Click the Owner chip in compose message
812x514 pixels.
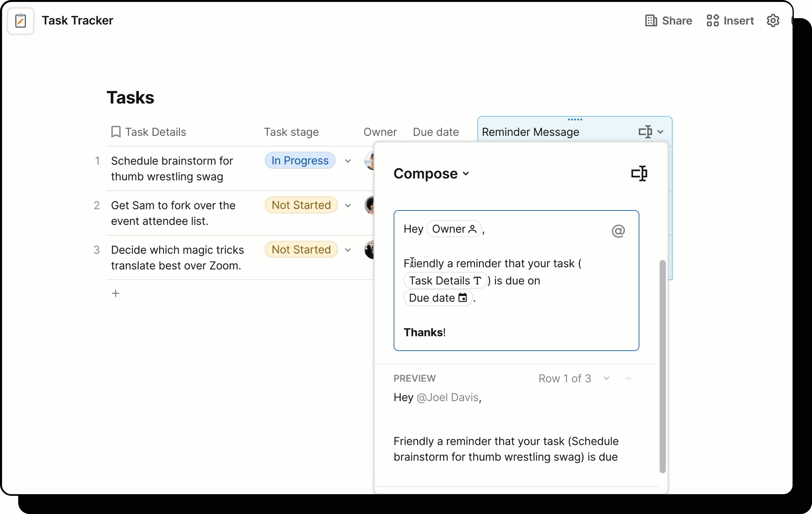point(454,229)
